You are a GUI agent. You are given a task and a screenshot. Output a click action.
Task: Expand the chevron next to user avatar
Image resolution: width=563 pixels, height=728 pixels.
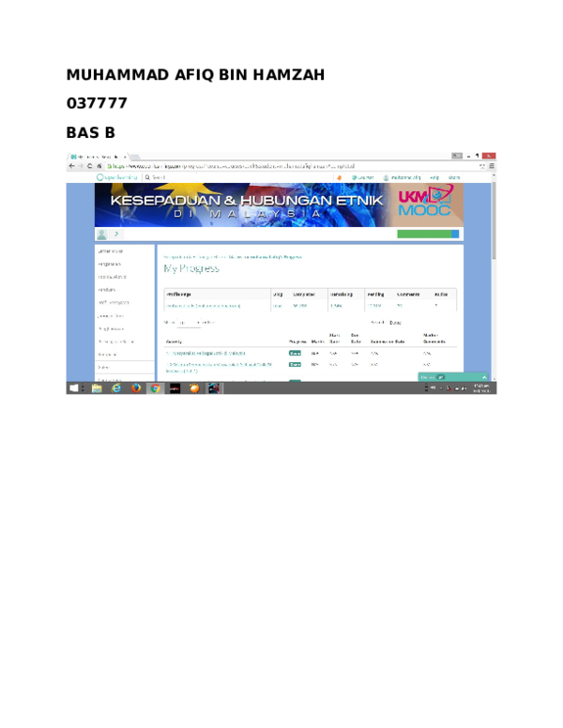[116, 235]
